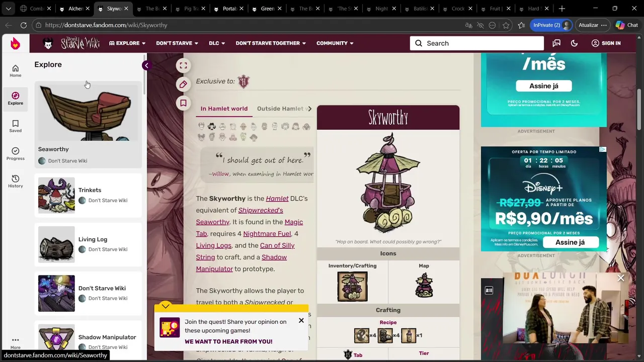
Task: Select highlighted Willow character quote icon
Action: (212, 126)
